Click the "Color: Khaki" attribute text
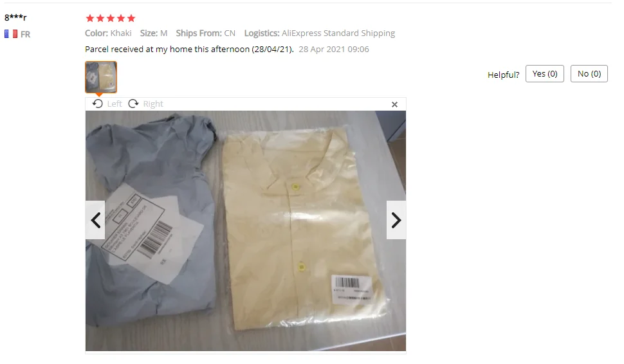624x364 pixels. (108, 33)
